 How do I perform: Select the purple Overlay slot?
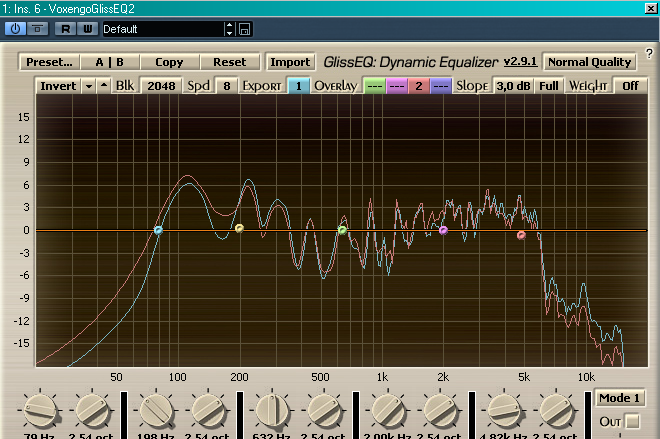pos(441,86)
